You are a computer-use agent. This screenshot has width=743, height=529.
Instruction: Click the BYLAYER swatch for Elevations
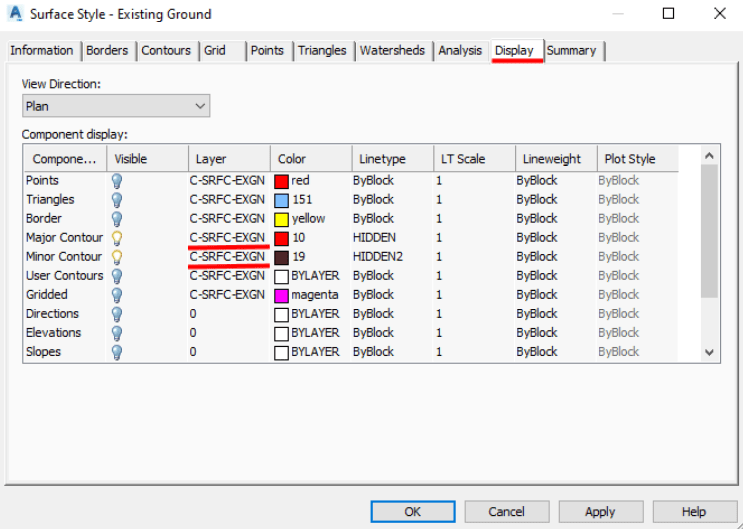(281, 333)
